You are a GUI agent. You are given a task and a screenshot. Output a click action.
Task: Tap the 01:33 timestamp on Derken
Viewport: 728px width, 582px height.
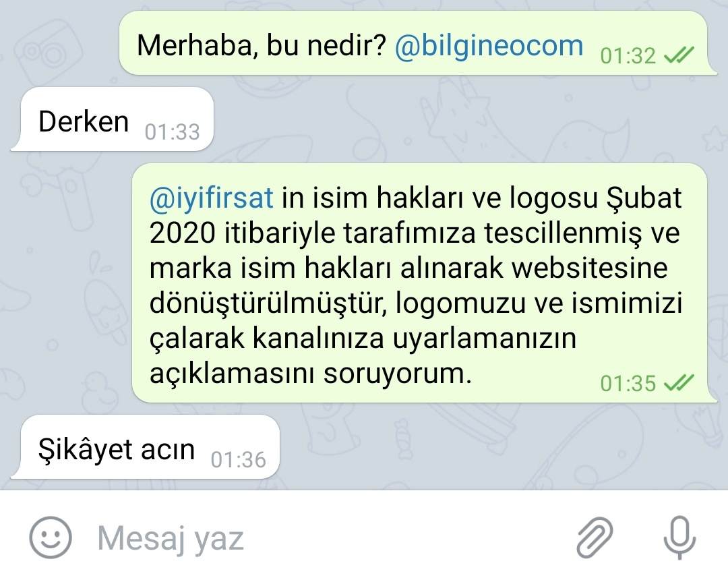coord(173,132)
